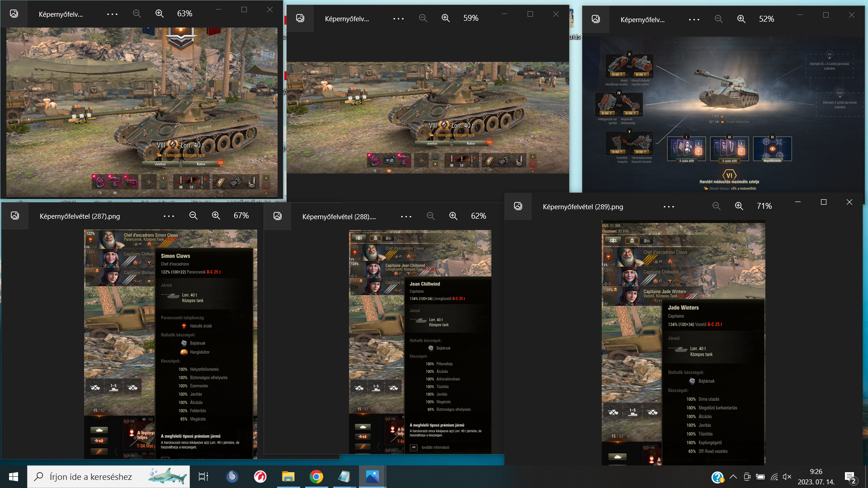Expand the hidden system tray icons
The image size is (868, 488).
click(733, 477)
